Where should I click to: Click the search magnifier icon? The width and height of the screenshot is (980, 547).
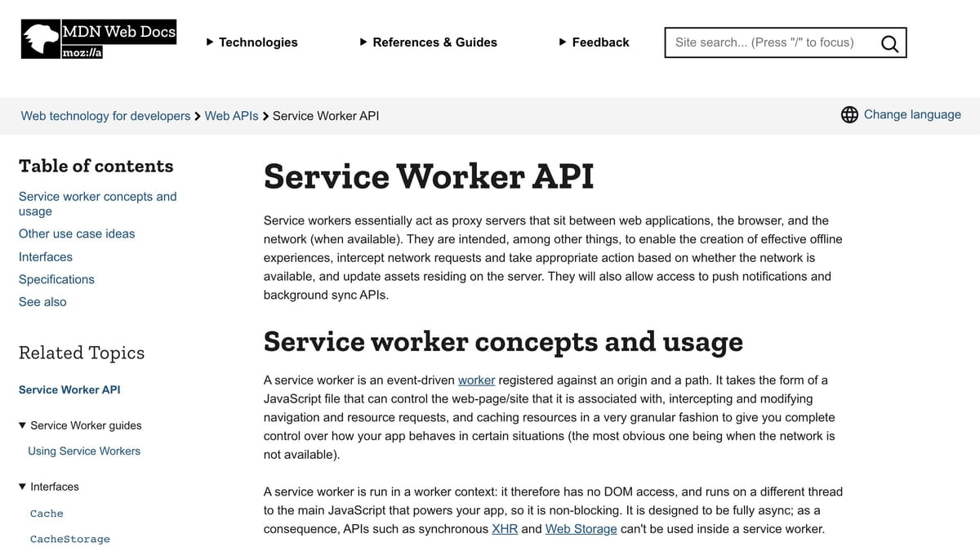889,43
